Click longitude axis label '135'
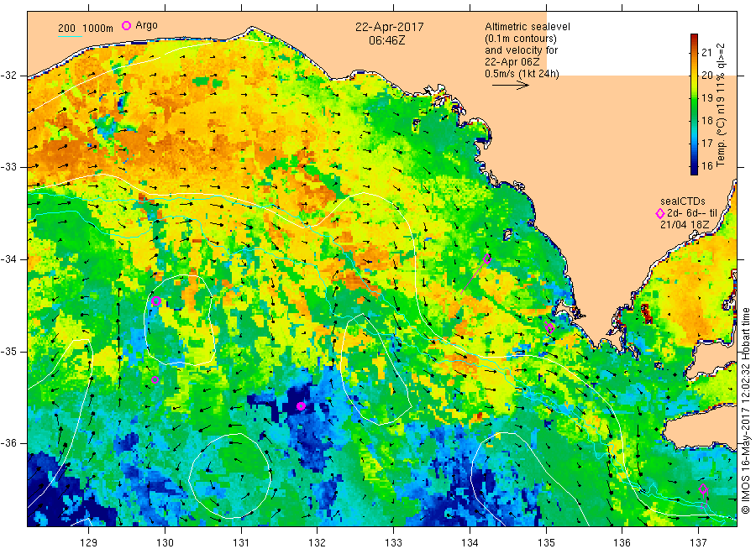This screenshot has height=554, width=756. [546, 543]
